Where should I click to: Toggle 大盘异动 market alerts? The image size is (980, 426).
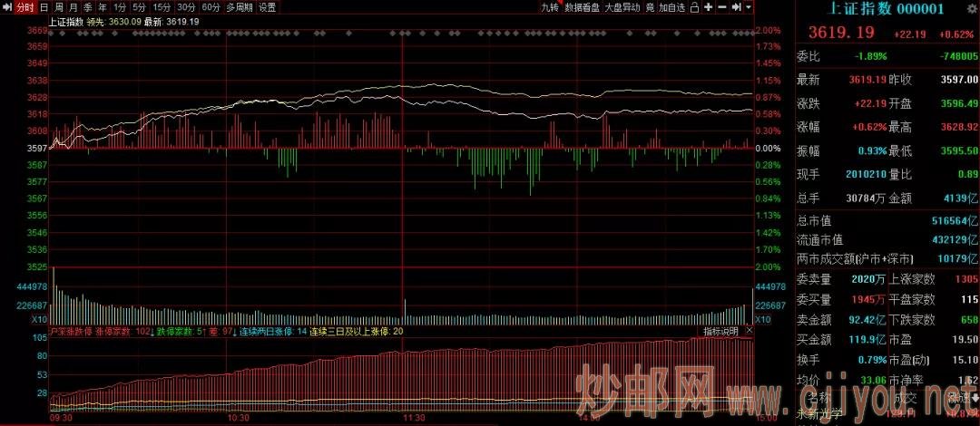(622, 7)
